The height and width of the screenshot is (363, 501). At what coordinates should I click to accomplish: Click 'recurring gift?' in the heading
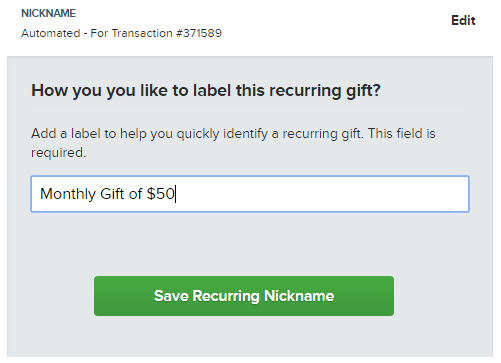coord(325,90)
